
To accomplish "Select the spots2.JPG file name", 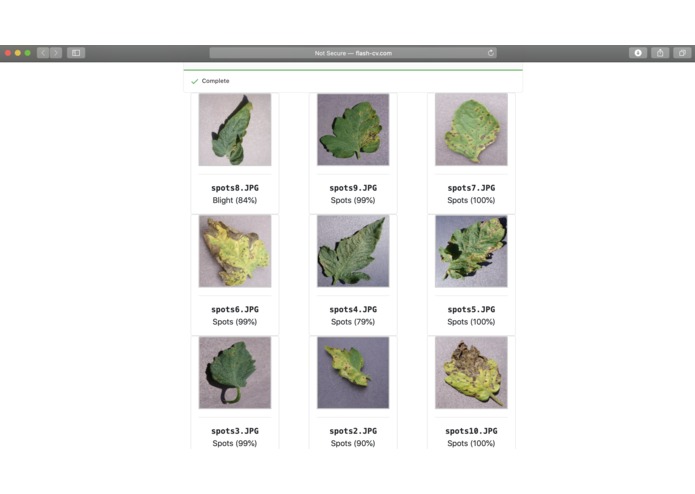I will point(353,431).
